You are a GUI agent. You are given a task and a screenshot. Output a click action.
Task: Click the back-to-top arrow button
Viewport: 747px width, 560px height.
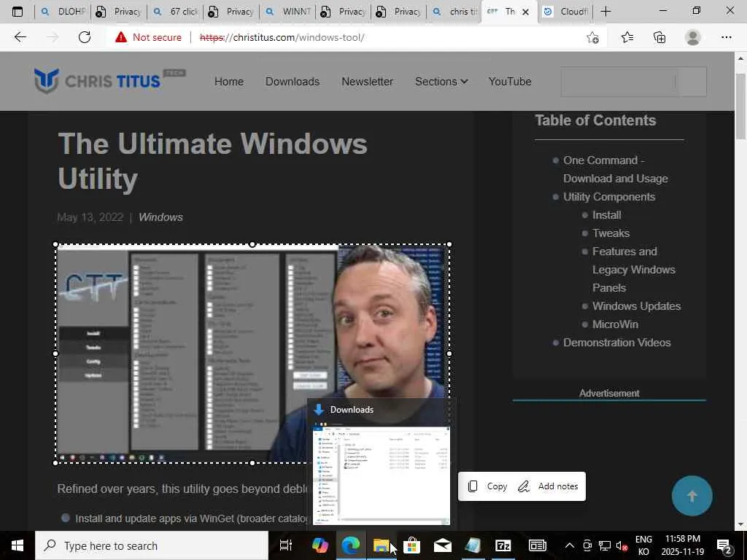[x=692, y=496]
